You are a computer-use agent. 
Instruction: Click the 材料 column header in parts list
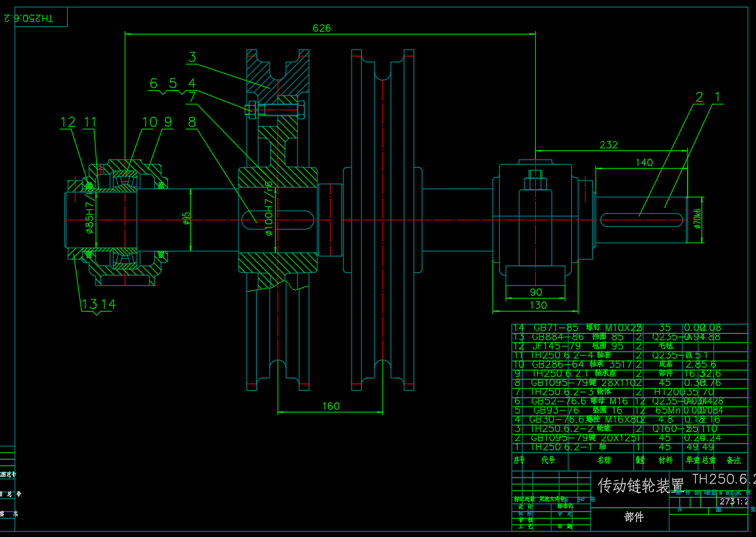(665, 460)
